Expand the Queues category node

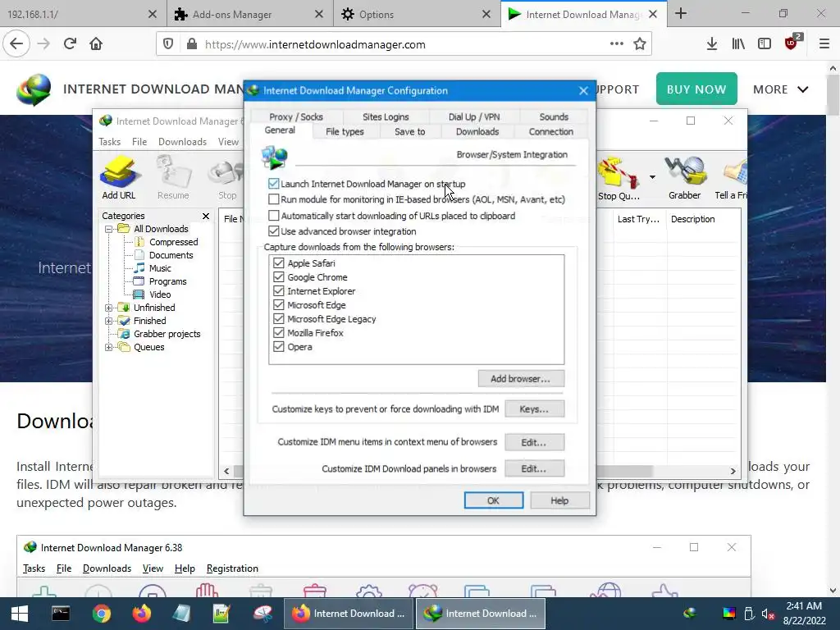point(108,347)
